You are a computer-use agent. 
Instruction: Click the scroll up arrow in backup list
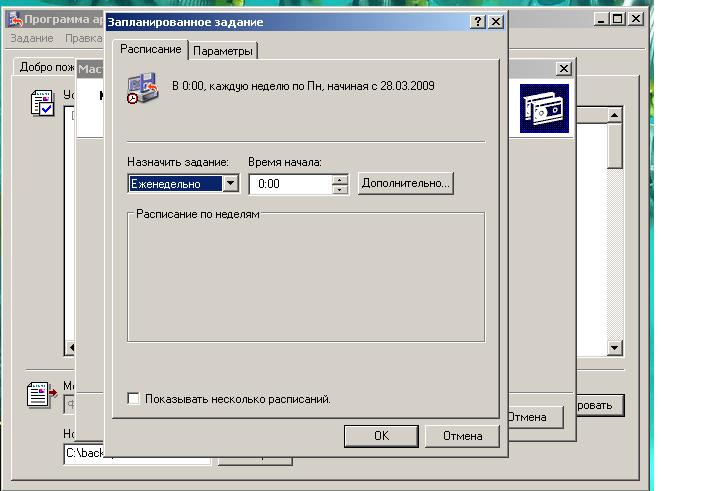pos(614,115)
